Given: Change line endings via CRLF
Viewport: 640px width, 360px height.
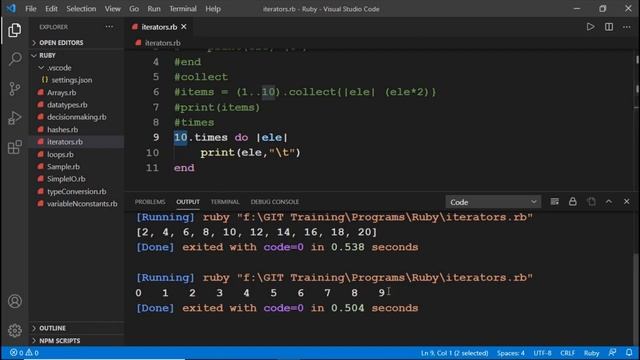Looking at the screenshot, I should click(567, 353).
